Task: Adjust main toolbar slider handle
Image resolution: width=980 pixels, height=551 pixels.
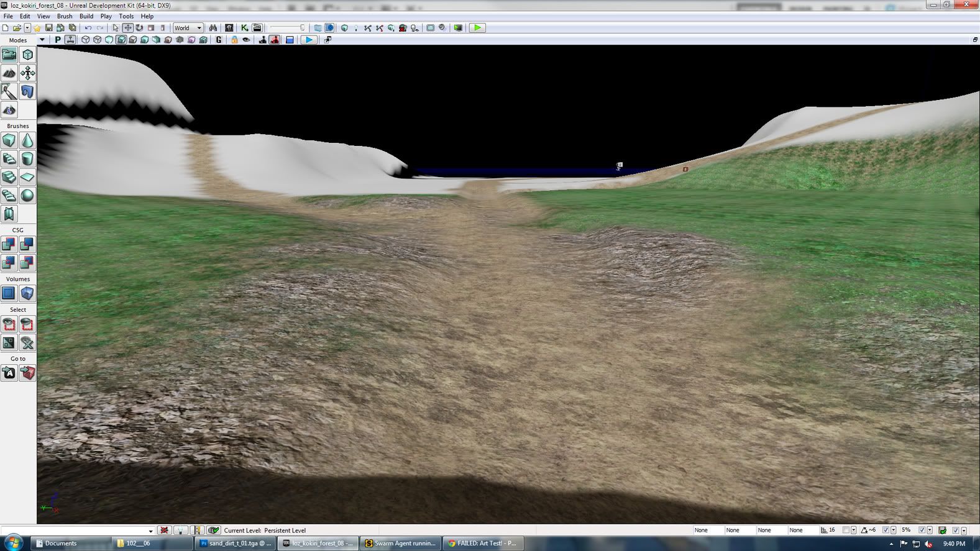Action: pyautogui.click(x=303, y=28)
